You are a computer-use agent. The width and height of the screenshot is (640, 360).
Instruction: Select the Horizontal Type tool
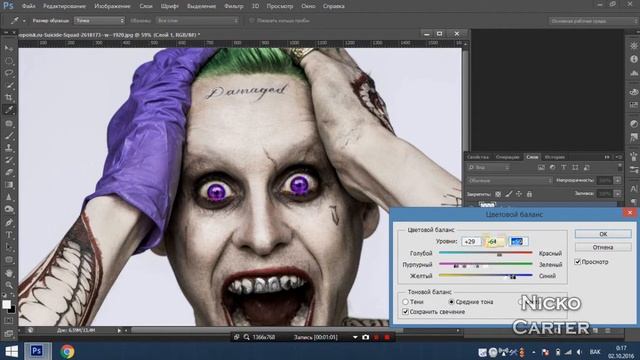9,235
